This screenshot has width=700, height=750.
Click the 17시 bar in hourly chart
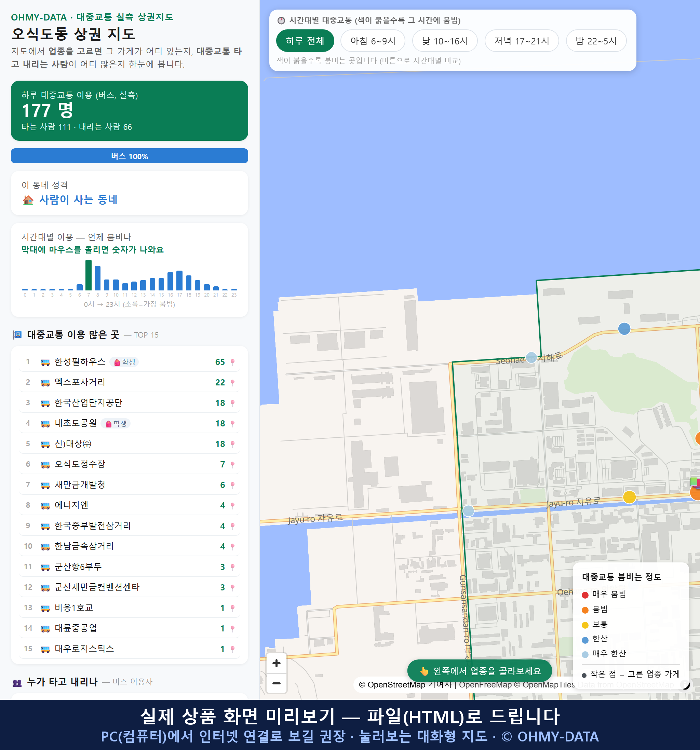180,280
